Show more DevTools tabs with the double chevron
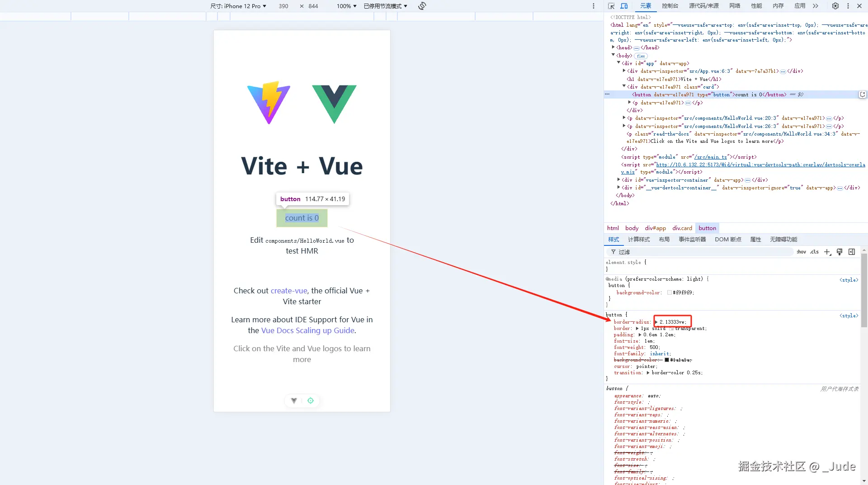 816,6
